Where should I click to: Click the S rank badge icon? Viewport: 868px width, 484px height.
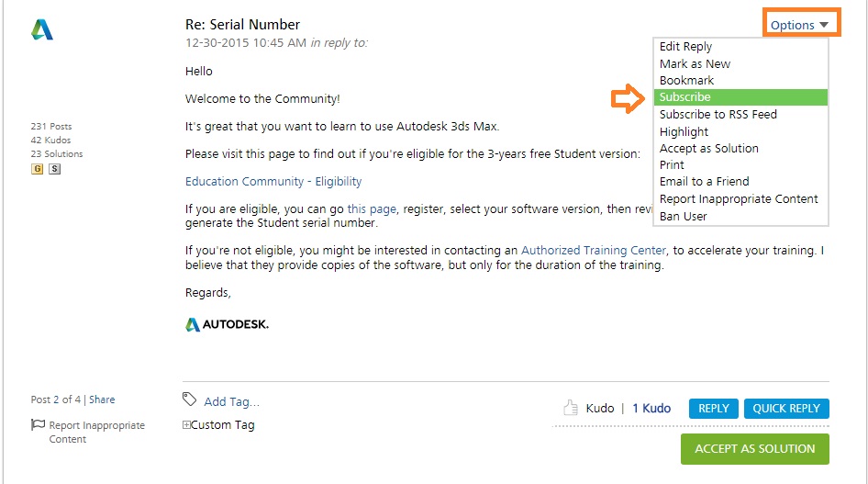(x=54, y=169)
